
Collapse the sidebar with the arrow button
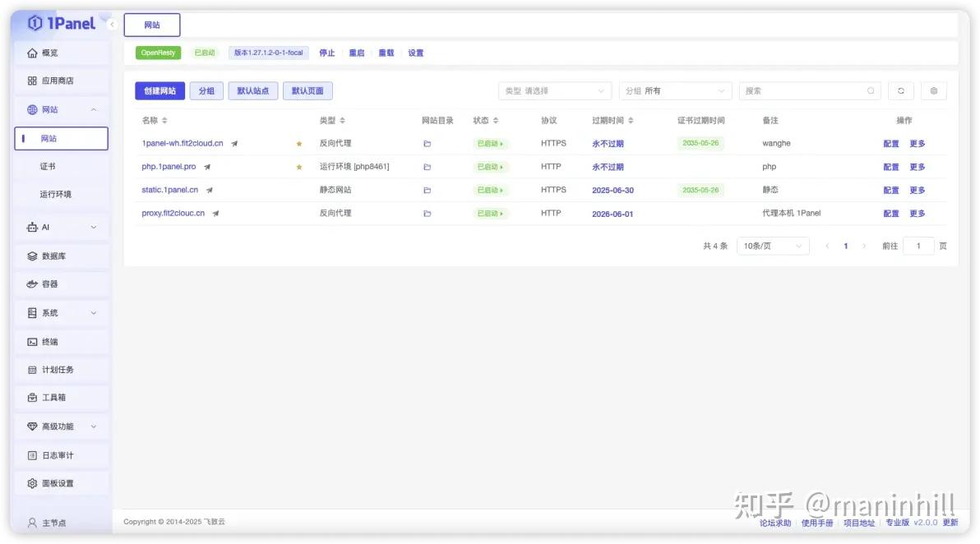click(112, 25)
